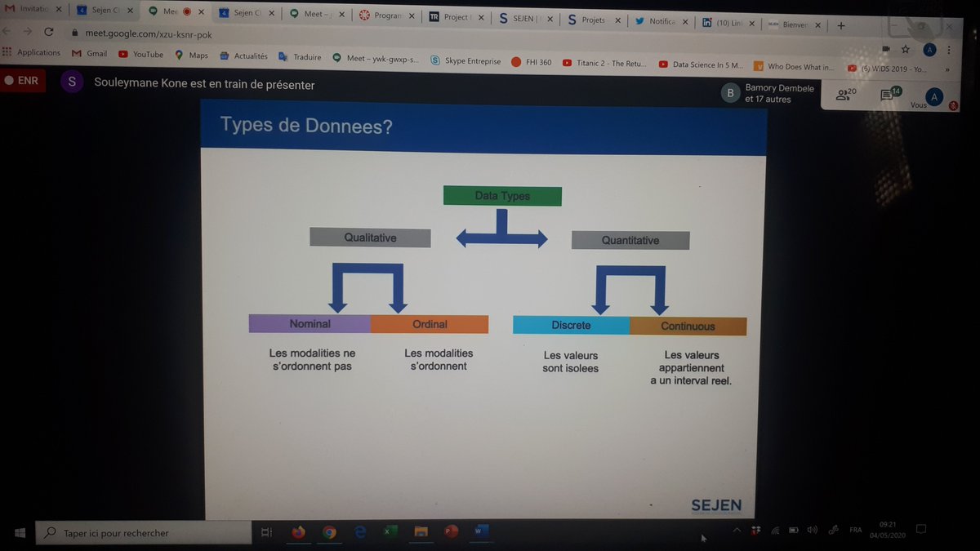Viewport: 980px width, 551px height.
Task: Click the Continuous box on slide
Action: [x=688, y=326]
